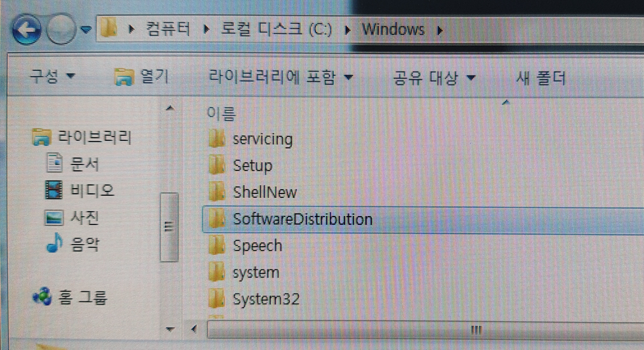Click the folder icon in the address bar
644x350 pixels.
pos(109,28)
